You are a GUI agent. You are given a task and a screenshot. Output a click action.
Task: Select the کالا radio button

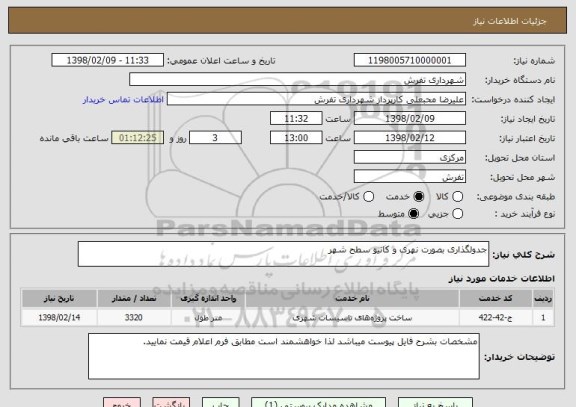coord(457,197)
